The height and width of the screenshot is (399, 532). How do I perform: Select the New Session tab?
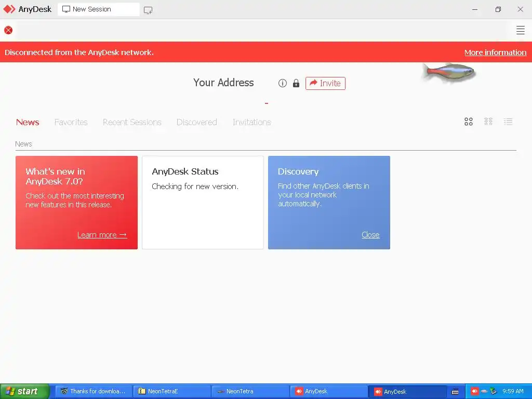point(98,9)
